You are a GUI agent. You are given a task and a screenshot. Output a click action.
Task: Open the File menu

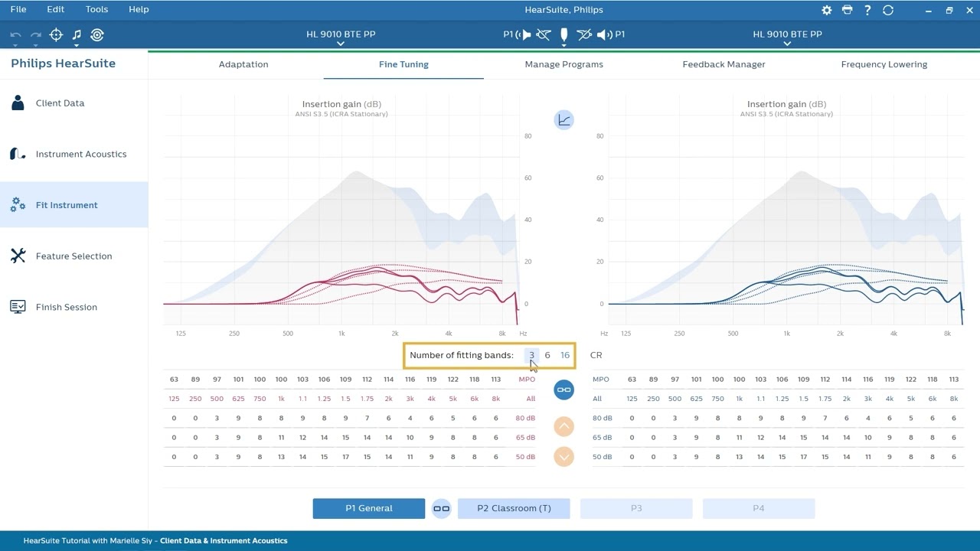click(x=18, y=9)
